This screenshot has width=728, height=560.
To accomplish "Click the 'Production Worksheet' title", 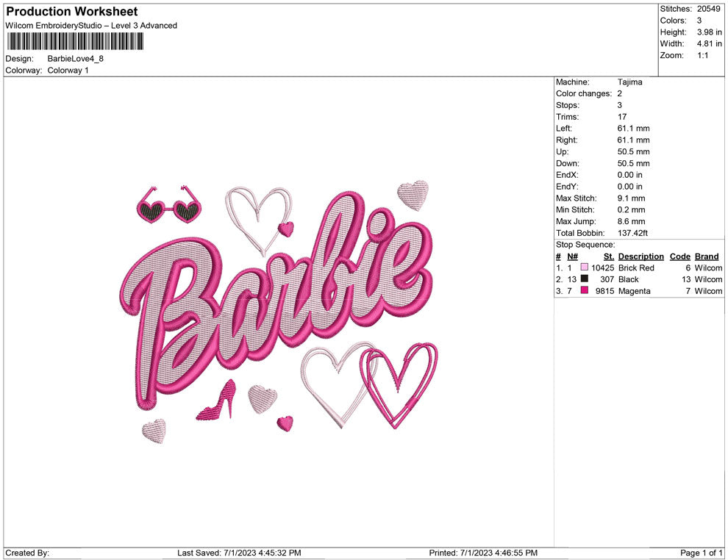I will (x=71, y=12).
